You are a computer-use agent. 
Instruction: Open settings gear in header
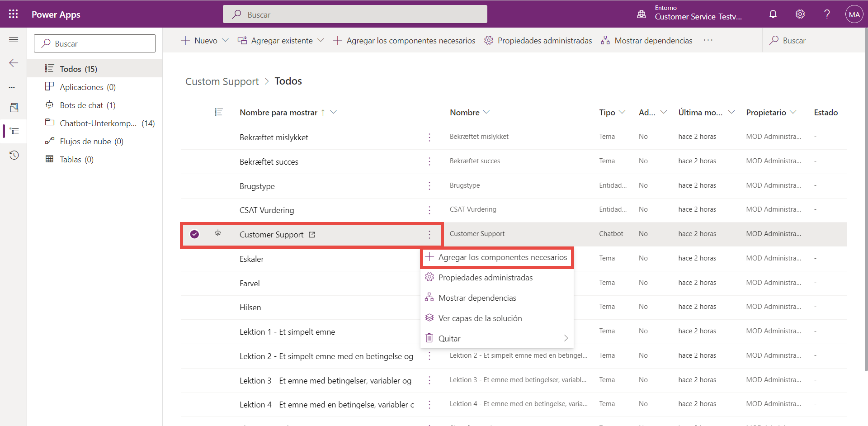click(800, 14)
